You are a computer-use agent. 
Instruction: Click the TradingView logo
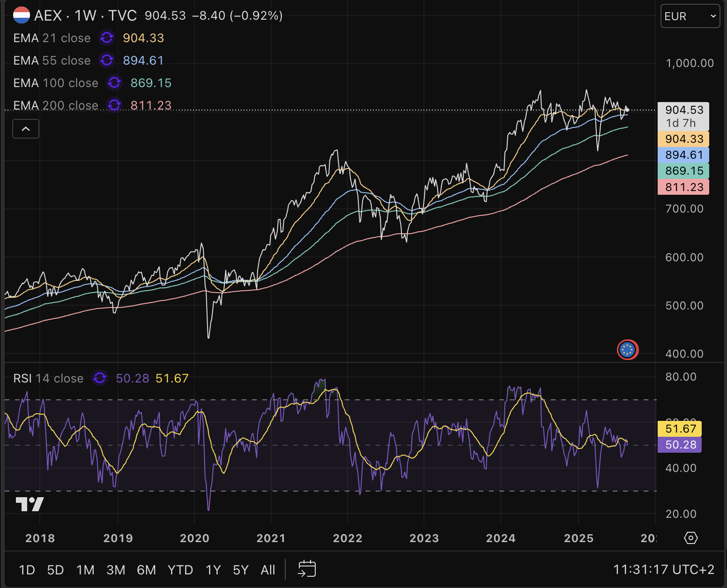click(x=30, y=504)
